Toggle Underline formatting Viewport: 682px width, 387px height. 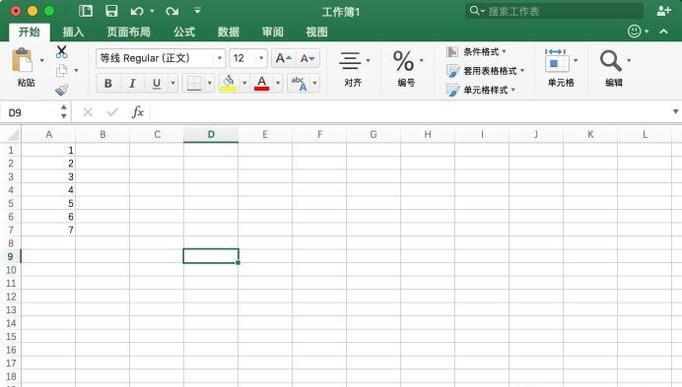tap(157, 83)
